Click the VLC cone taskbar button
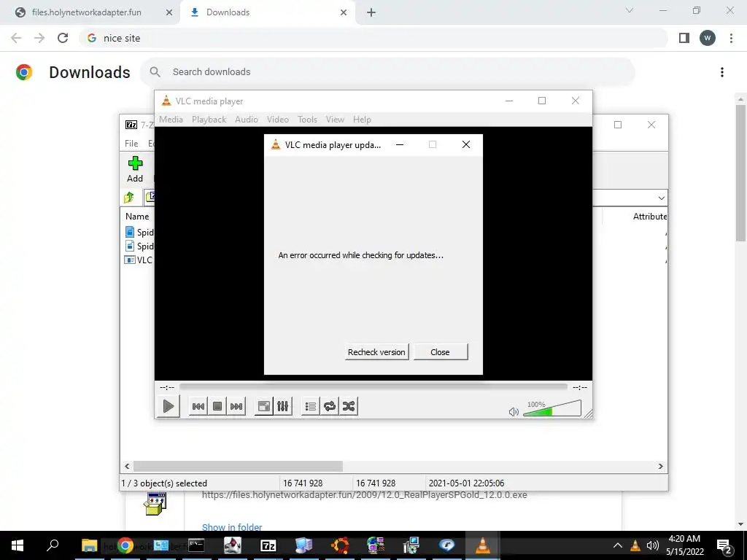The width and height of the screenshot is (747, 560). (x=483, y=545)
